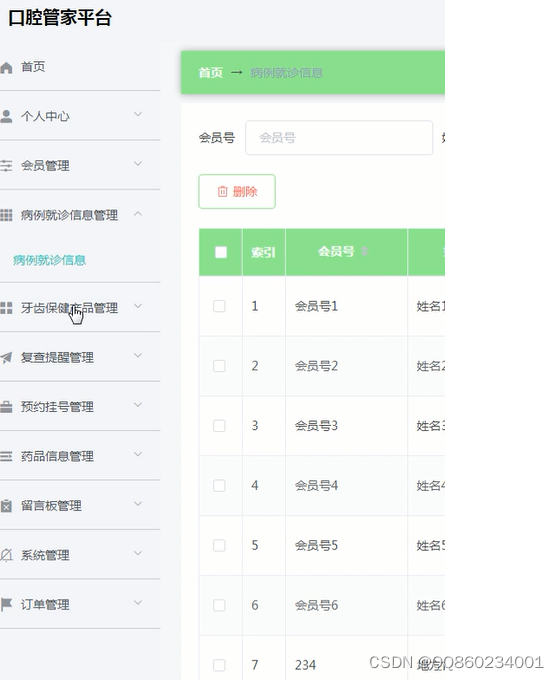This screenshot has height=680, width=559.
Task: Open the 会员管理 menu label
Action: pyautogui.click(x=45, y=166)
